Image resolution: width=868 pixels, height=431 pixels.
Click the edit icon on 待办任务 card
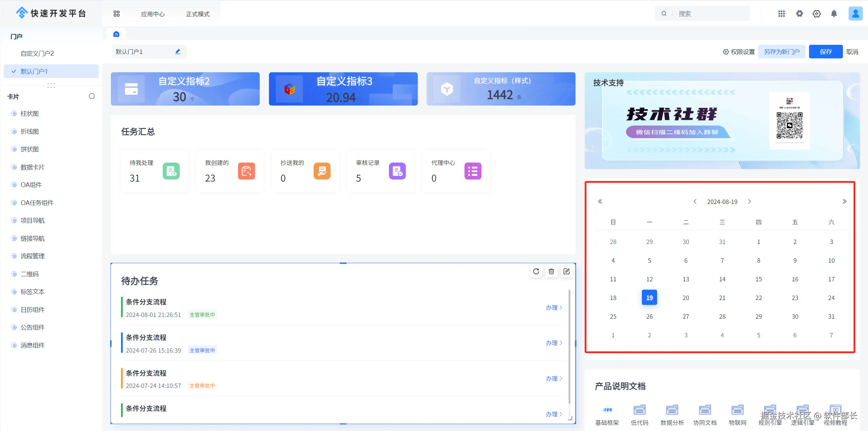[566, 271]
